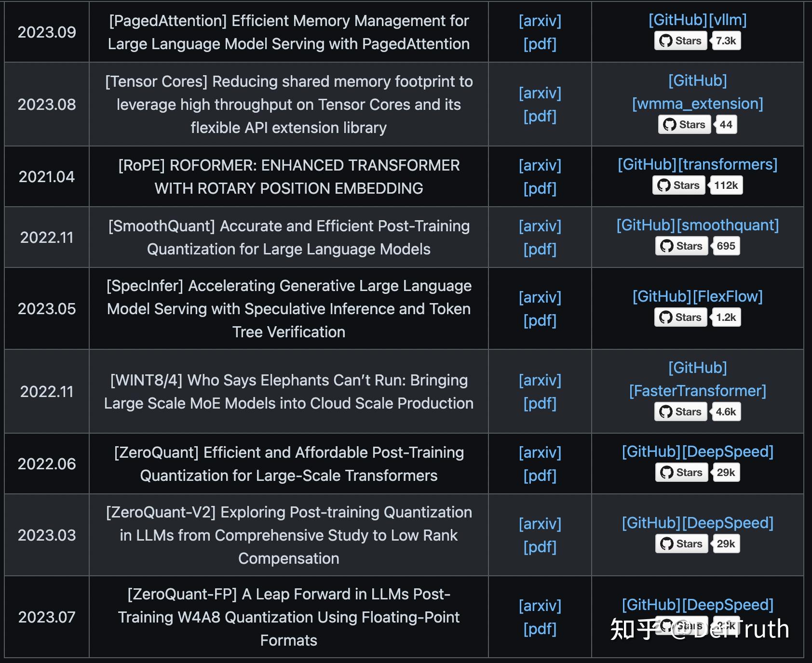The width and height of the screenshot is (812, 663).
Task: Click the Stars badge under transformers
Action: point(697,186)
